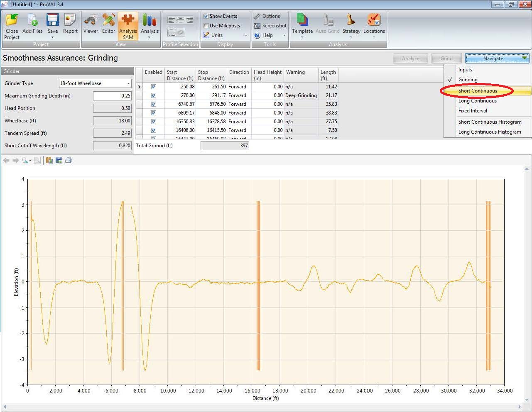Click the Warning column header
This screenshot has height=412, width=532.
301,75
